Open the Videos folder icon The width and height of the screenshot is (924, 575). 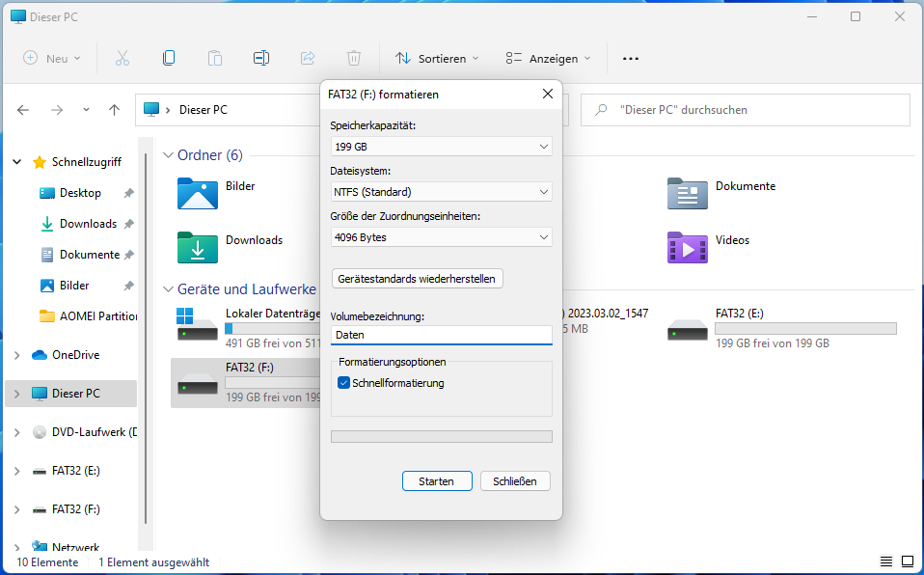coord(687,247)
